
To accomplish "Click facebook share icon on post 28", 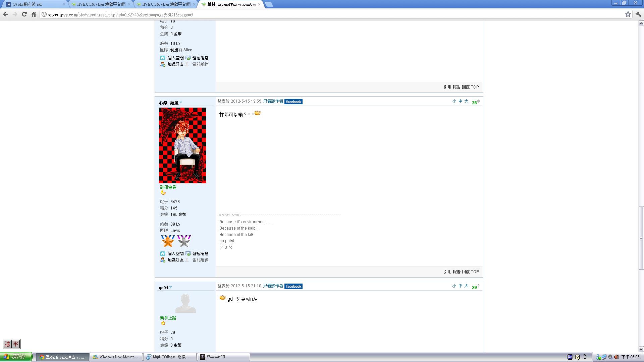I will point(293,102).
